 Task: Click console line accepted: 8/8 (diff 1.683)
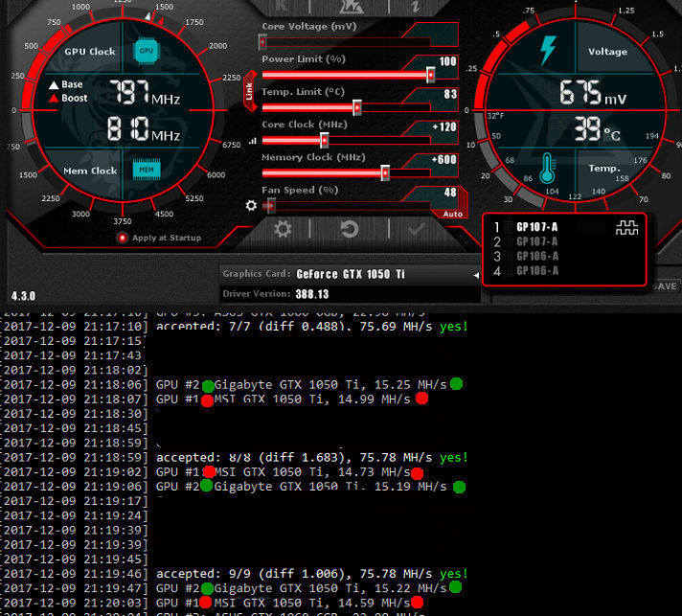tap(312, 458)
